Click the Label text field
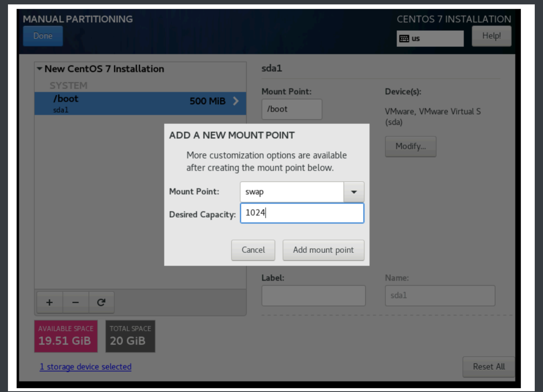The height and width of the screenshot is (392, 543). click(313, 295)
